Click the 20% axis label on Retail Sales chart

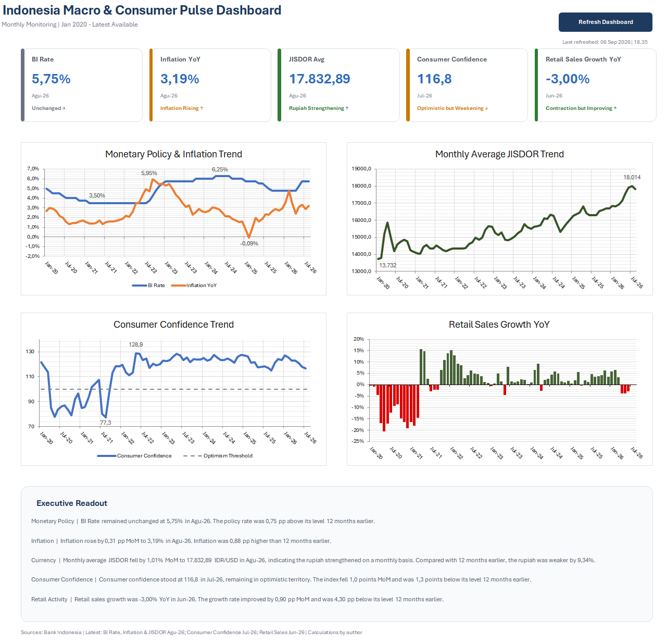pyautogui.click(x=359, y=339)
